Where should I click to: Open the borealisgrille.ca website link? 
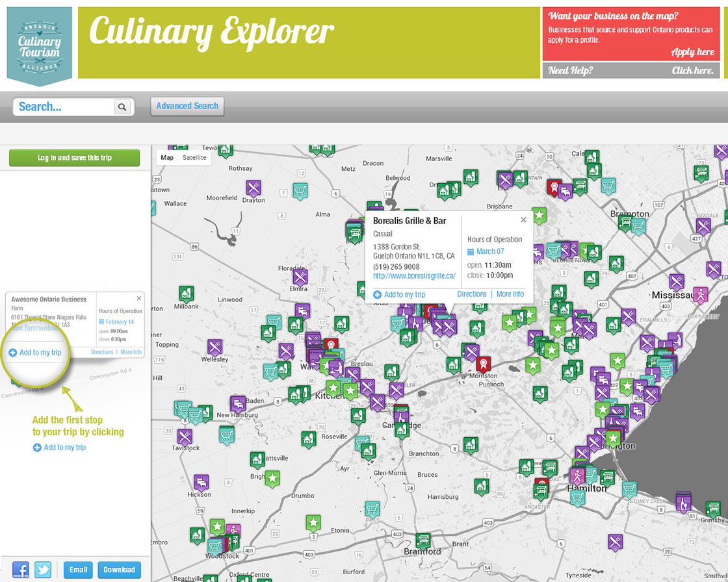pyautogui.click(x=414, y=275)
